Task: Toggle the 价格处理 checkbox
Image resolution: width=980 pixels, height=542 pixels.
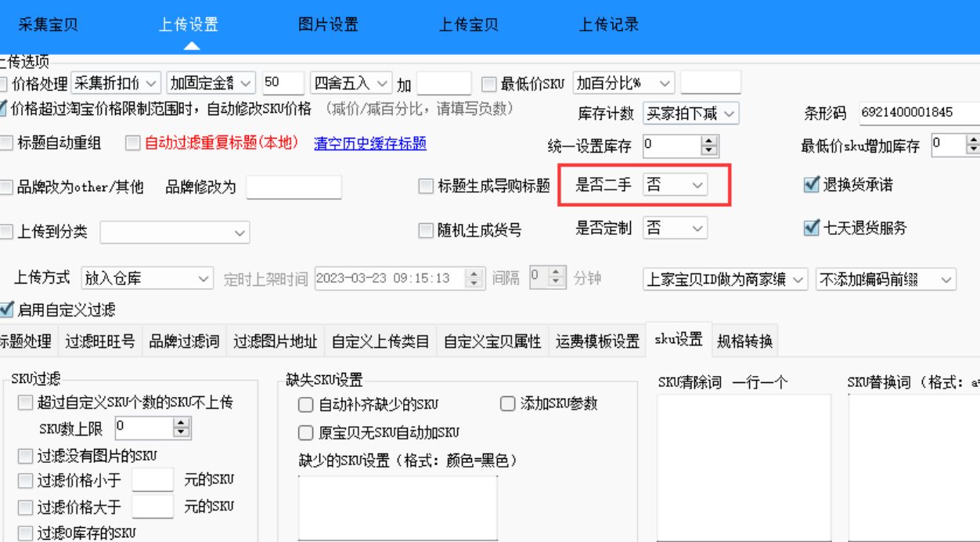Action: (3, 84)
